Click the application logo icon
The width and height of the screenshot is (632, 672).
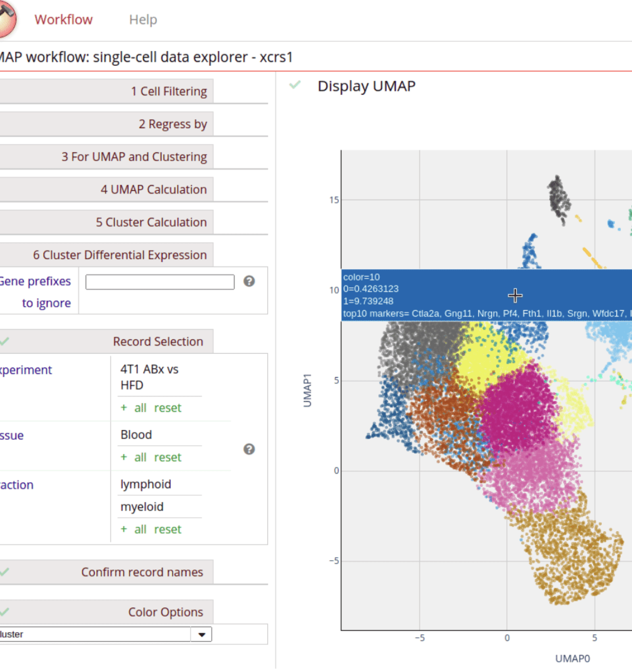tap(7, 19)
